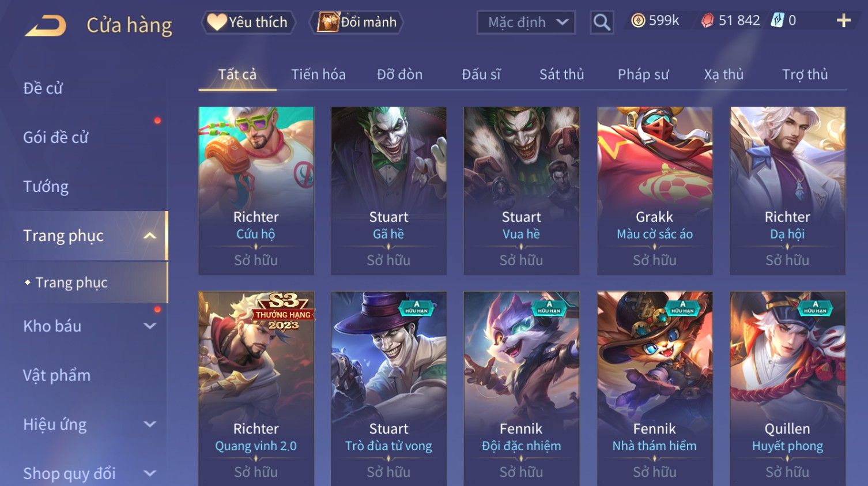The width and height of the screenshot is (868, 486).
Task: Open Gói đề cử in sidebar
Action: point(56,137)
